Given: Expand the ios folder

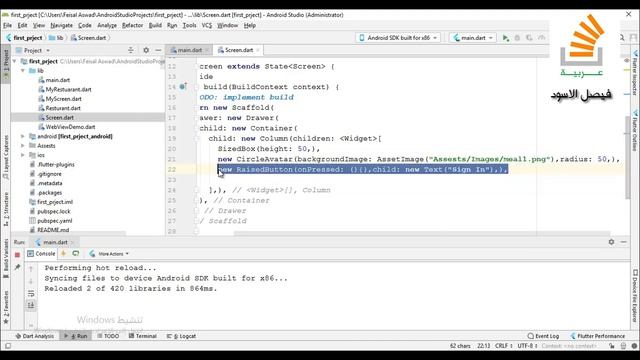Looking at the screenshot, I should (23, 155).
